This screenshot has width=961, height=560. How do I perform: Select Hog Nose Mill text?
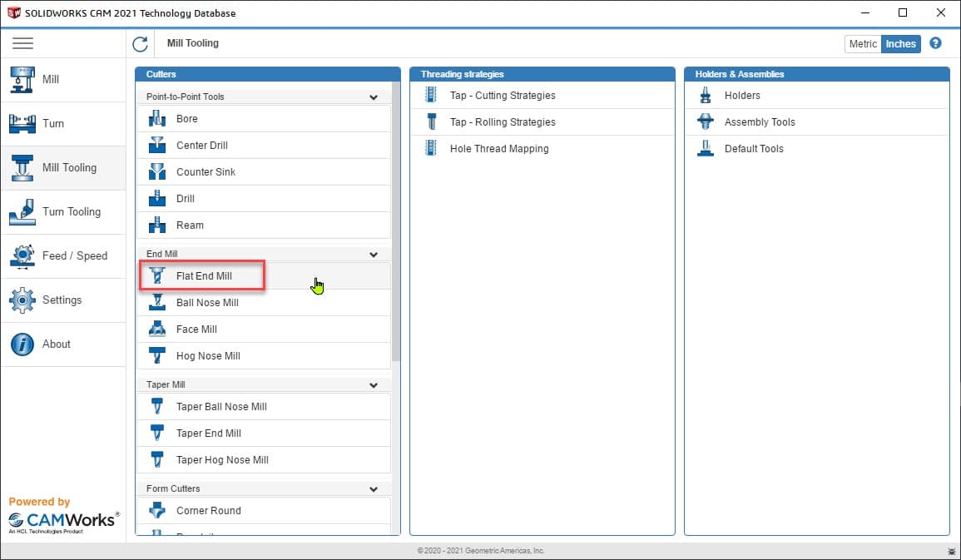(208, 356)
